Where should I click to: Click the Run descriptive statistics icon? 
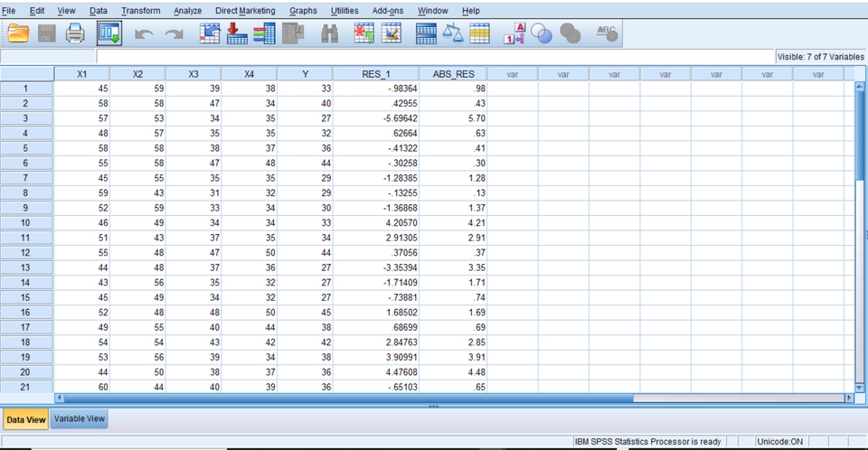click(293, 33)
